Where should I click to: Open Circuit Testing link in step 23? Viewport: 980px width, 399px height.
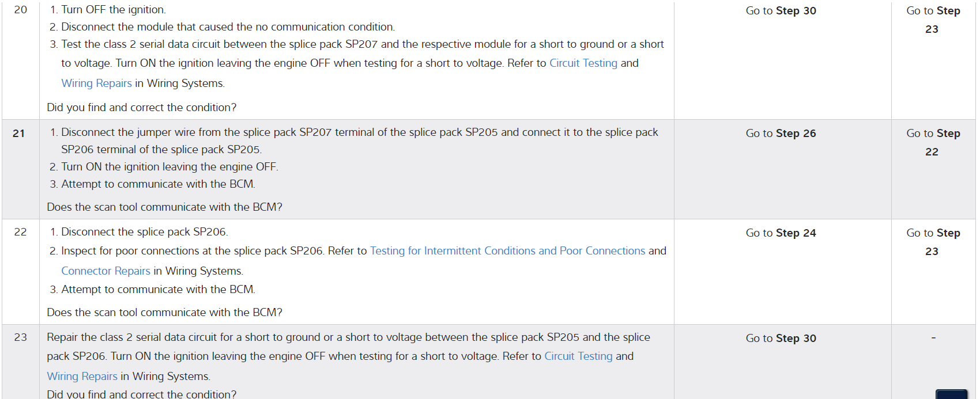578,356
